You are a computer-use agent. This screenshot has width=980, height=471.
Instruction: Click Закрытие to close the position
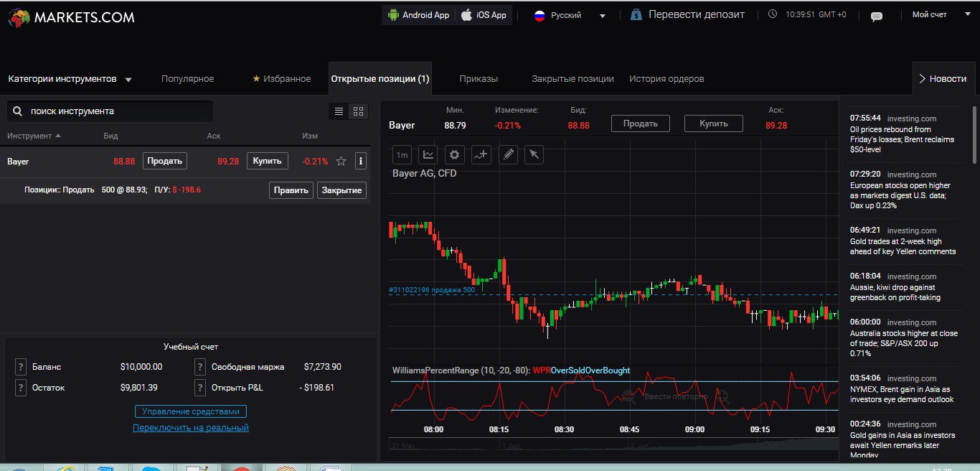pyautogui.click(x=341, y=190)
